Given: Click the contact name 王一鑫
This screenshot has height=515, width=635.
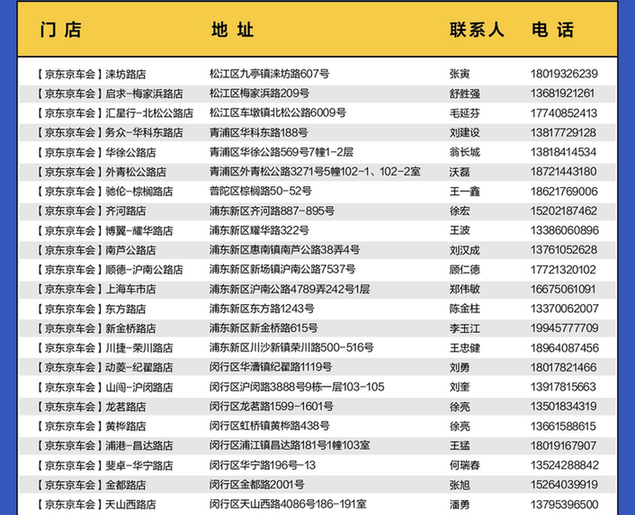Looking at the screenshot, I should (465, 191).
